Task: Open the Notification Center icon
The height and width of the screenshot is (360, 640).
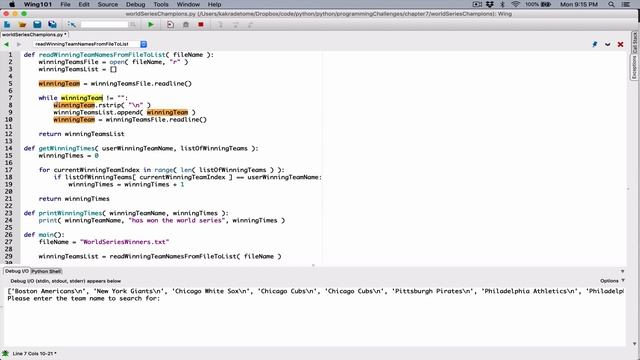Action: click(x=625, y=4)
